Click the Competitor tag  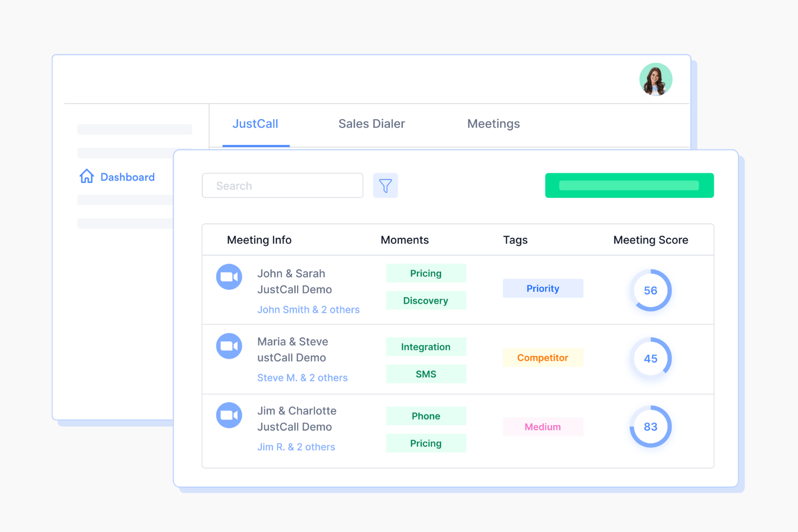[543, 357]
